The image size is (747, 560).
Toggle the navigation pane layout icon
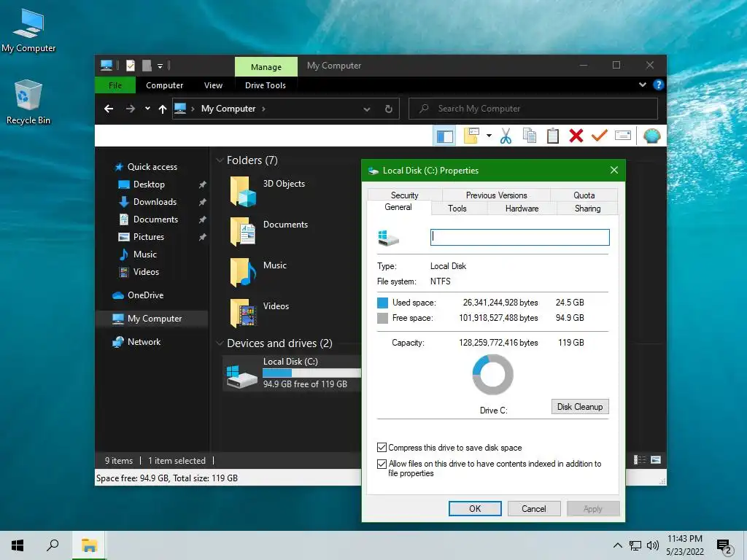click(444, 136)
